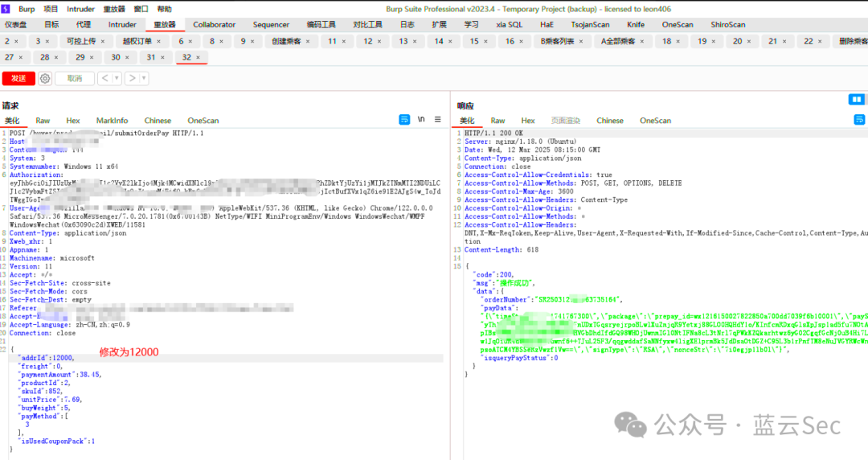The height and width of the screenshot is (460, 868).
Task: Open request panel hamburger menu icon
Action: 437,119
